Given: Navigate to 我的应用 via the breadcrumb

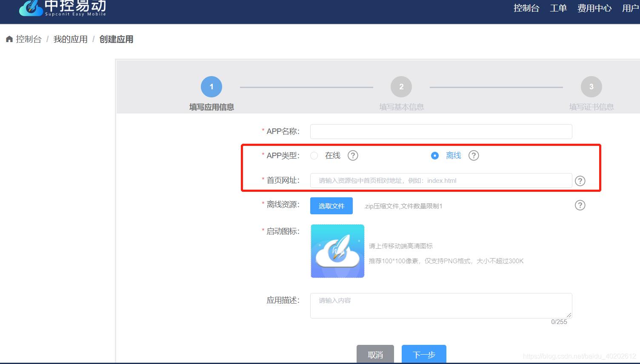Looking at the screenshot, I should coord(70,39).
